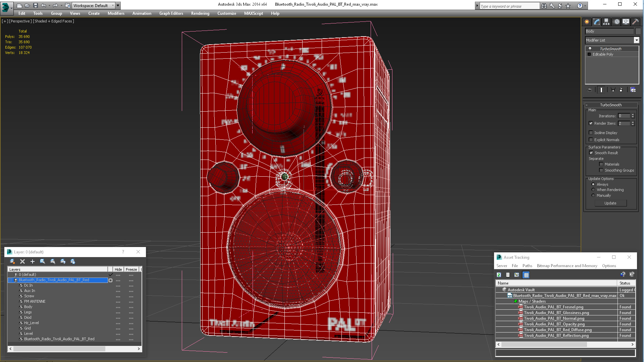Toggle Smooth Result checkbox
The width and height of the screenshot is (644, 362).
click(x=591, y=153)
